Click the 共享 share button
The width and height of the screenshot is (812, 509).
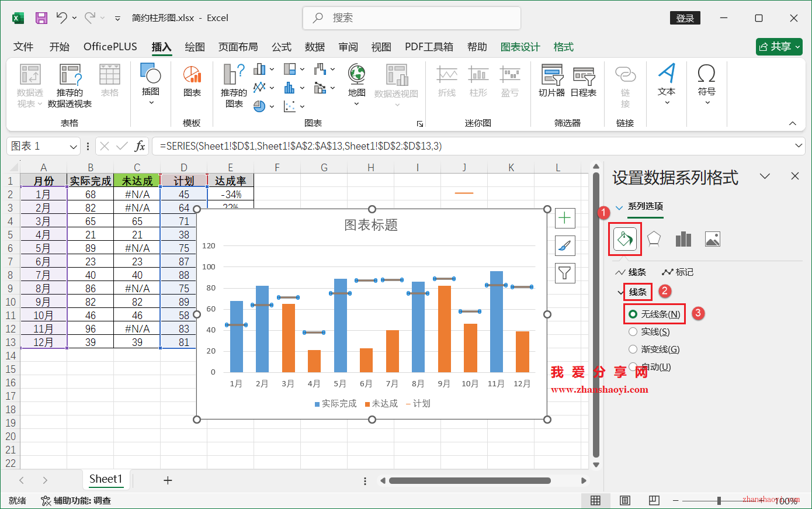click(779, 47)
